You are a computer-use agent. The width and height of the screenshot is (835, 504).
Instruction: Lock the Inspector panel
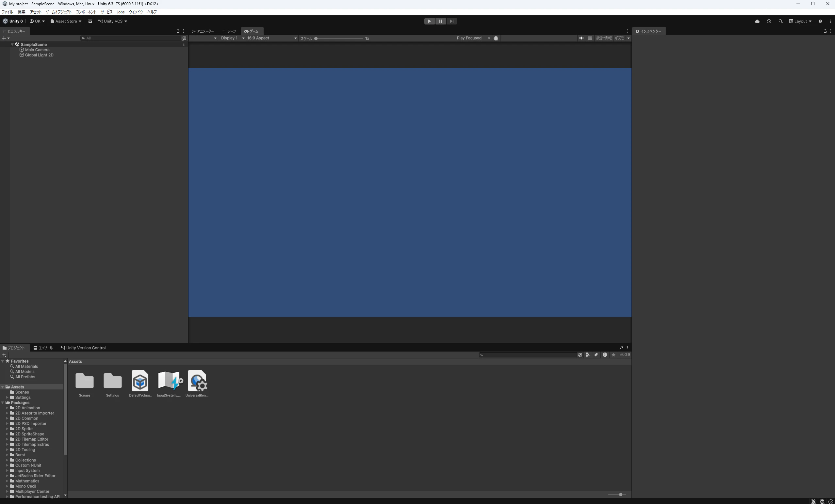click(x=825, y=31)
